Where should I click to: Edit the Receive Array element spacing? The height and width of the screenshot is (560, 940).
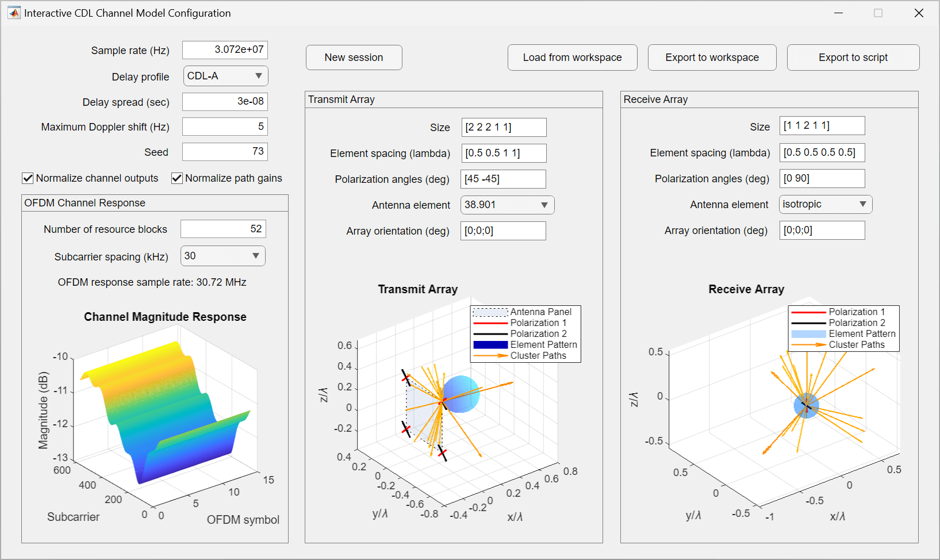(822, 152)
